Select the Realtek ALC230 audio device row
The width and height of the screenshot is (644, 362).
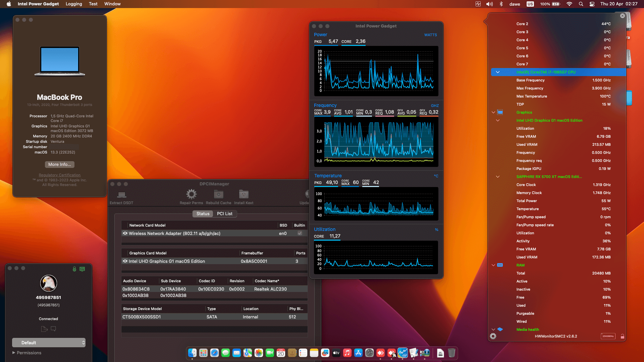(214, 289)
